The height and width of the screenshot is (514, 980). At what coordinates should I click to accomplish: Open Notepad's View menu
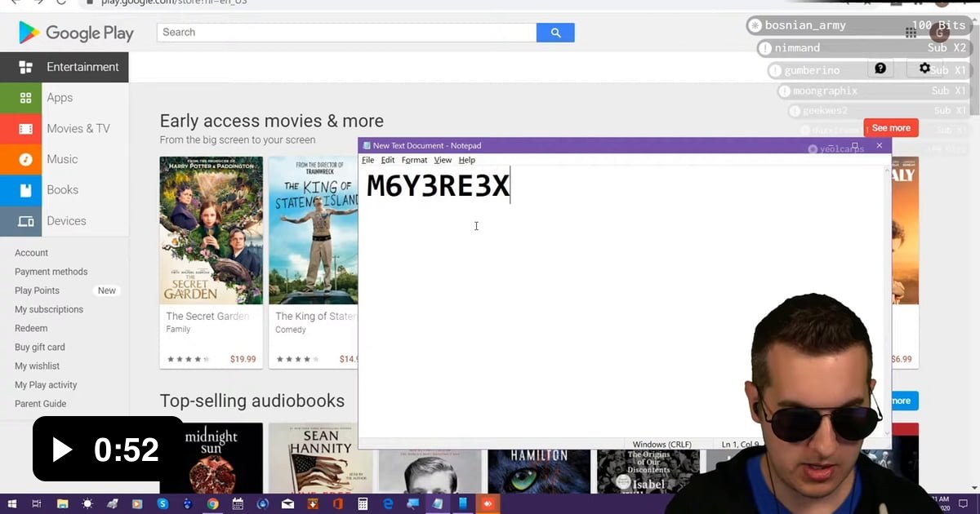pyautogui.click(x=443, y=160)
